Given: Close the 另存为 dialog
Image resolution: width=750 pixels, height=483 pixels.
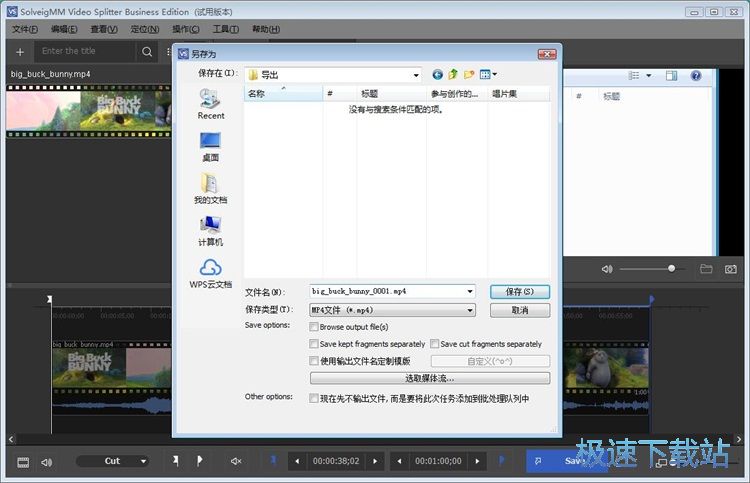Looking at the screenshot, I should (x=547, y=54).
